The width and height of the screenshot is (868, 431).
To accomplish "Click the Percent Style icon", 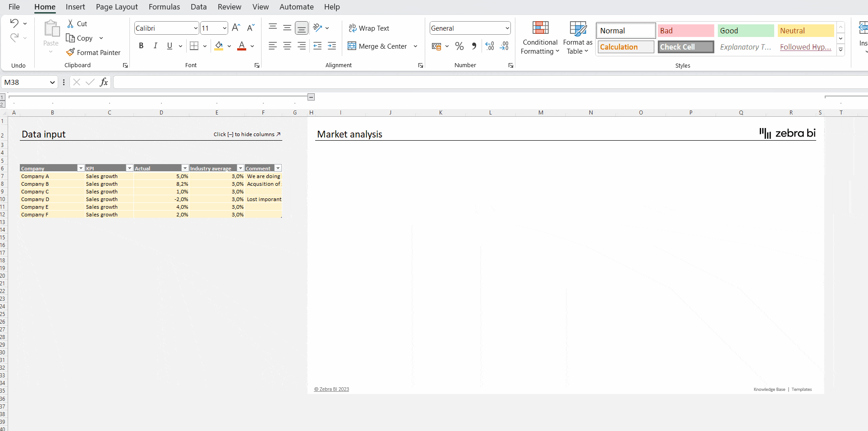I will tap(459, 46).
